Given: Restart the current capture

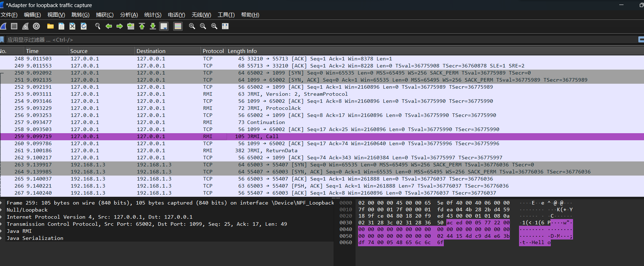Looking at the screenshot, I should pos(25,26).
